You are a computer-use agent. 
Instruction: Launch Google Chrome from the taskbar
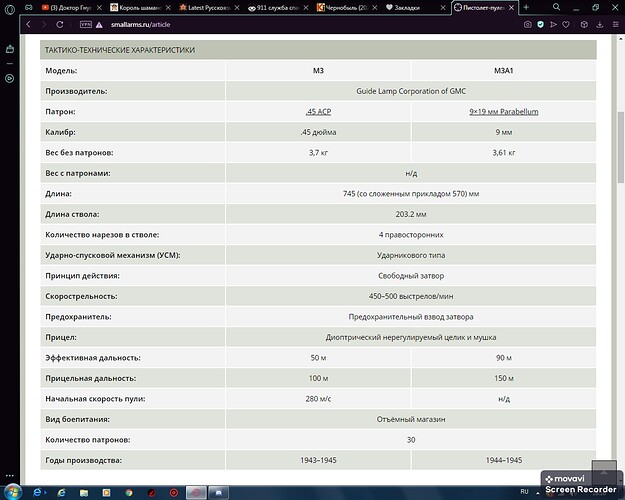point(129,493)
